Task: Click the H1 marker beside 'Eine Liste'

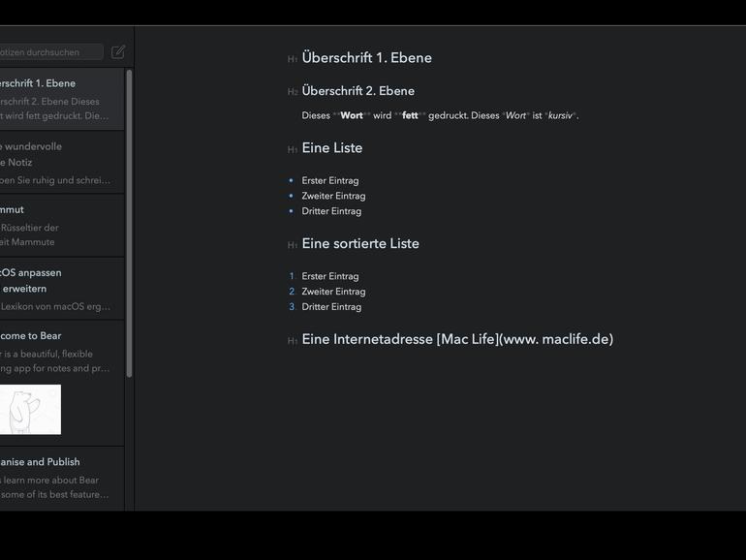Action: tap(292, 149)
